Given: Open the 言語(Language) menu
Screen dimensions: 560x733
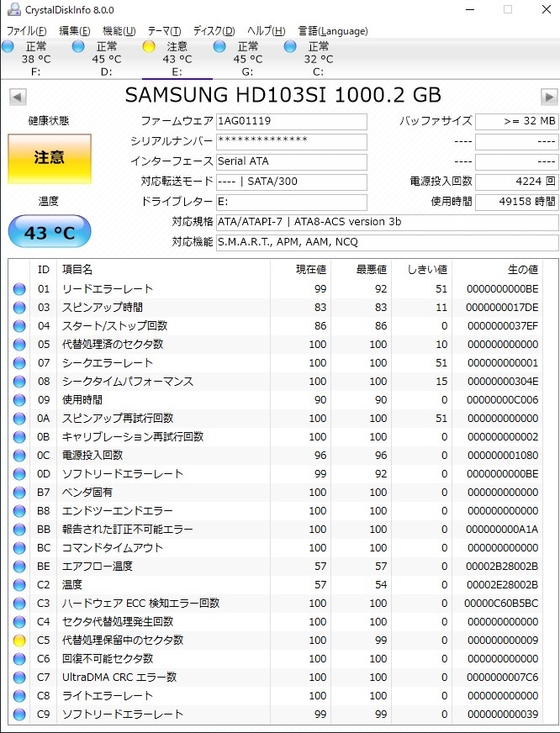Looking at the screenshot, I should [333, 31].
